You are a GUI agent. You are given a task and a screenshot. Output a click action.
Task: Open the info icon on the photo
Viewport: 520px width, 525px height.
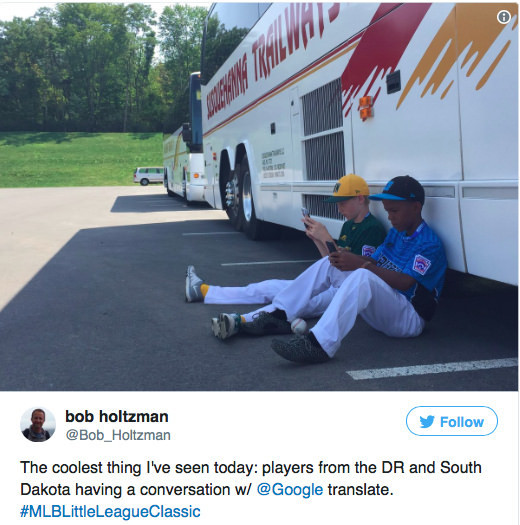pos(503,17)
